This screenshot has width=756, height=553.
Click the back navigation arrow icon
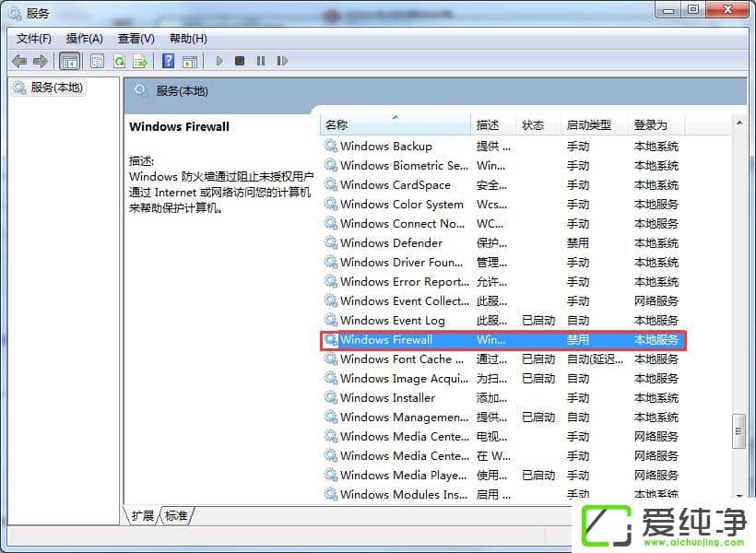pos(20,61)
